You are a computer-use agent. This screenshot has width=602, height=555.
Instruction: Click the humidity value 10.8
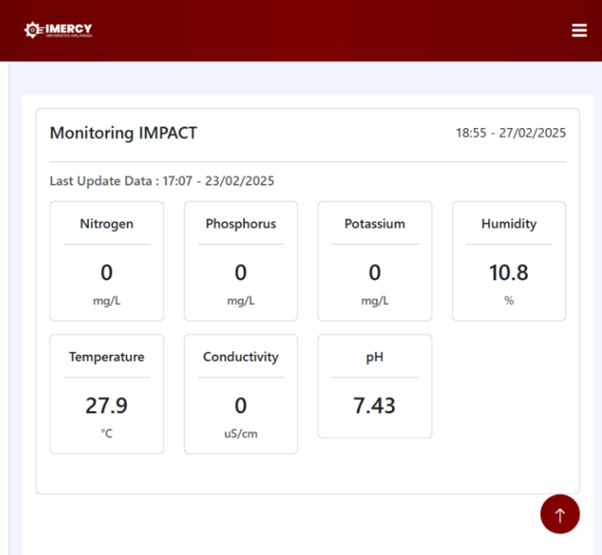[x=509, y=273]
